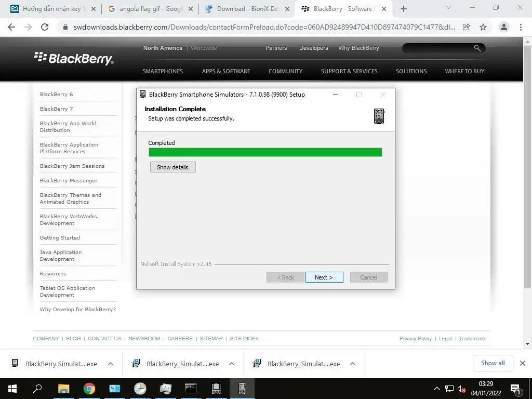
Task: Show hidden tray icons chevron
Action: tap(436, 389)
